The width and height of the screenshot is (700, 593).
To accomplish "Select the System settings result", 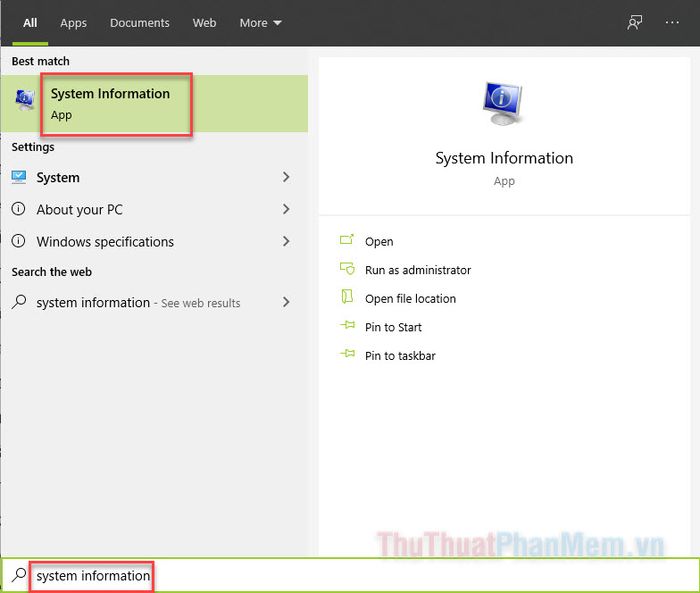I will coord(154,177).
